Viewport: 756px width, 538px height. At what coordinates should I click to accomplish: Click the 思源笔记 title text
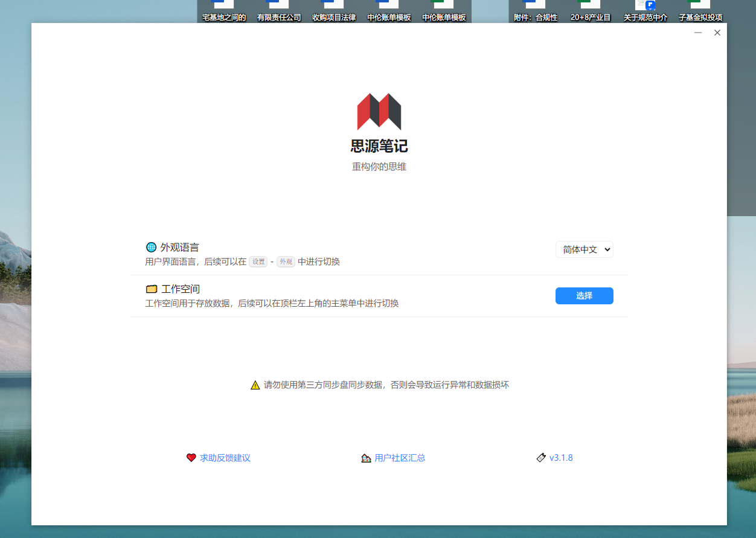(379, 146)
